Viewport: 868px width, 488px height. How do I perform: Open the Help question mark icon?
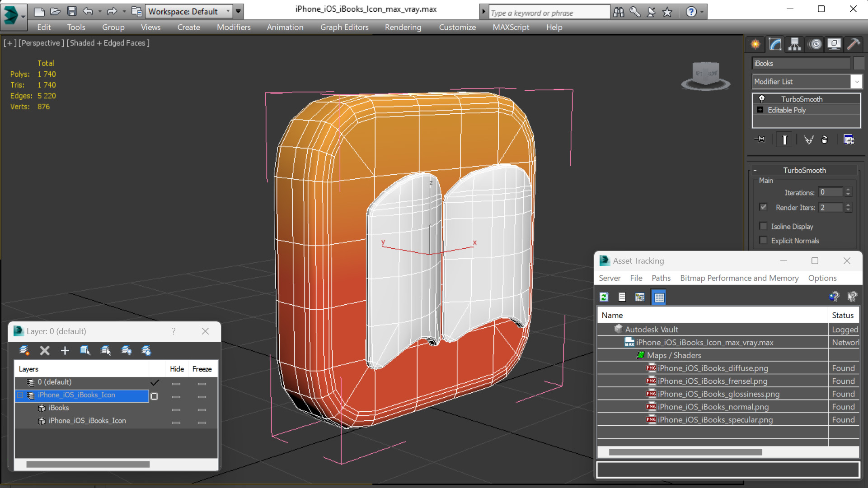tap(691, 12)
